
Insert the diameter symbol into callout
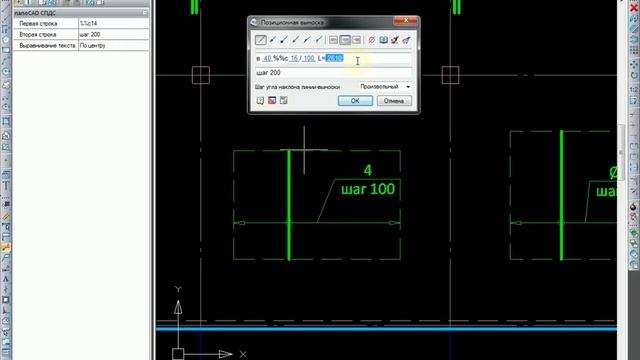click(x=371, y=40)
